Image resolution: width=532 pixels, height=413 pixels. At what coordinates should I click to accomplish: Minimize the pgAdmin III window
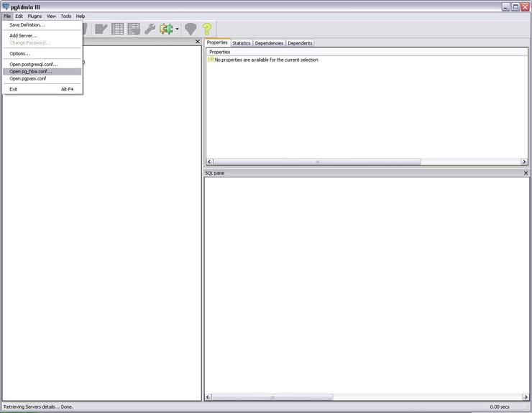tap(506, 6)
